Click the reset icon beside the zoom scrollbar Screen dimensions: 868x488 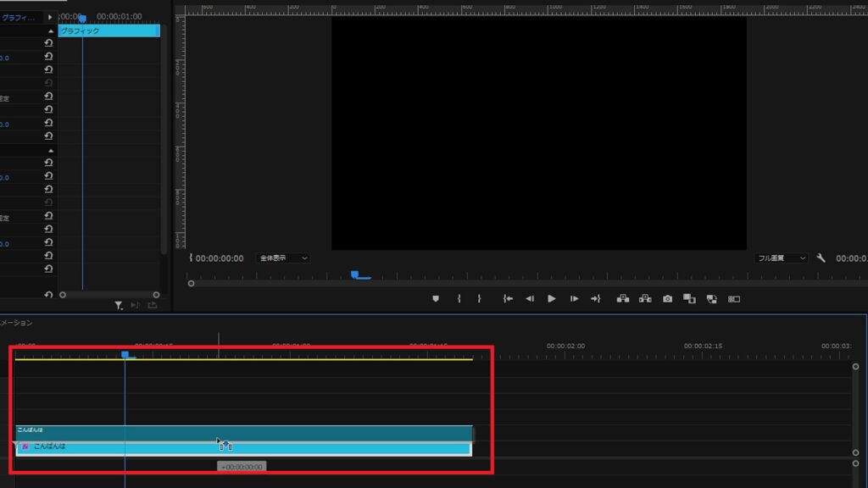[48, 295]
